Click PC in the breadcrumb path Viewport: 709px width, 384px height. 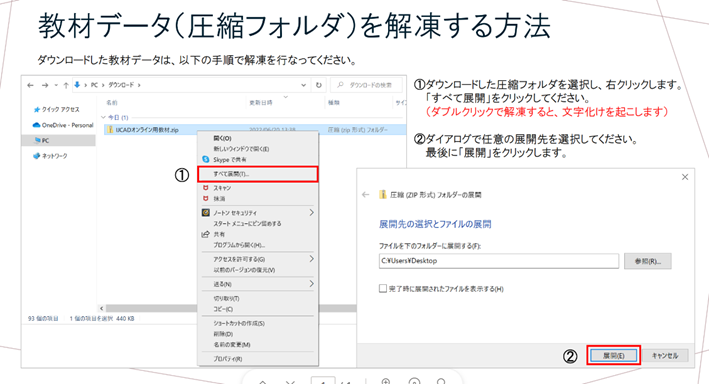click(x=94, y=85)
